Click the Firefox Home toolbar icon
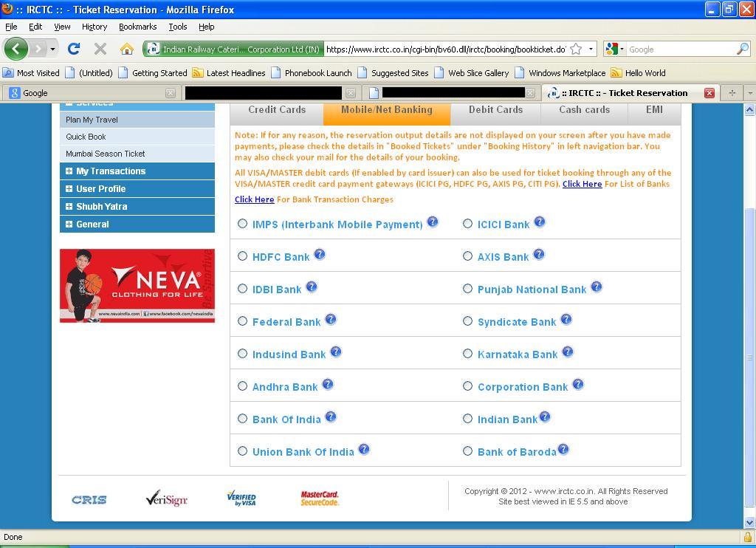The width and height of the screenshot is (756, 548). (x=125, y=49)
